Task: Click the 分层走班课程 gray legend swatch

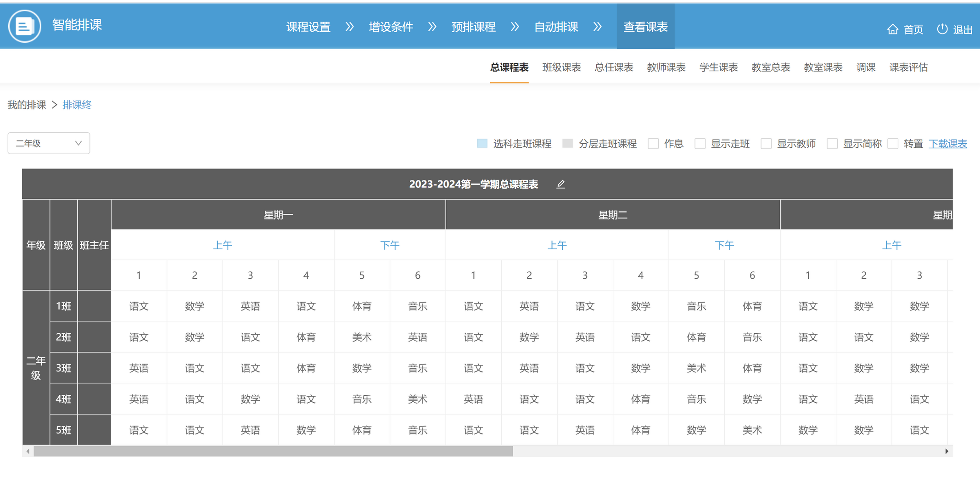Action: pyautogui.click(x=568, y=143)
